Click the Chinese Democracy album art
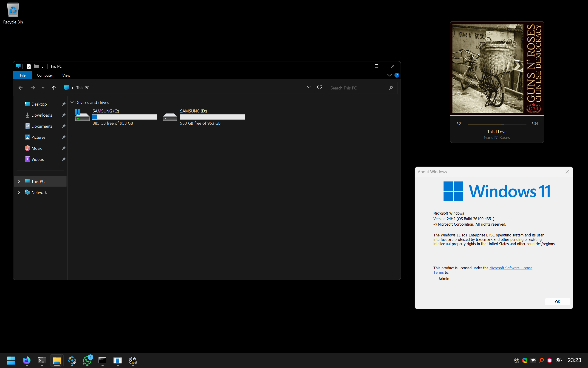Image resolution: width=588 pixels, height=368 pixels. (x=497, y=68)
